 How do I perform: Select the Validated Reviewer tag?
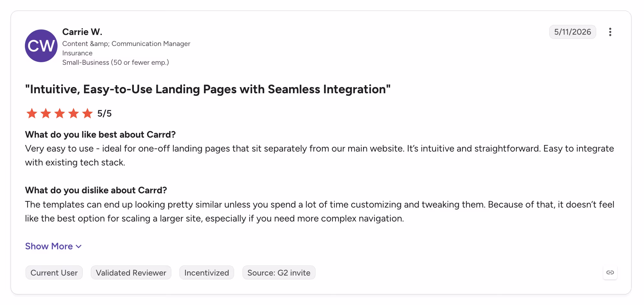[x=131, y=273]
